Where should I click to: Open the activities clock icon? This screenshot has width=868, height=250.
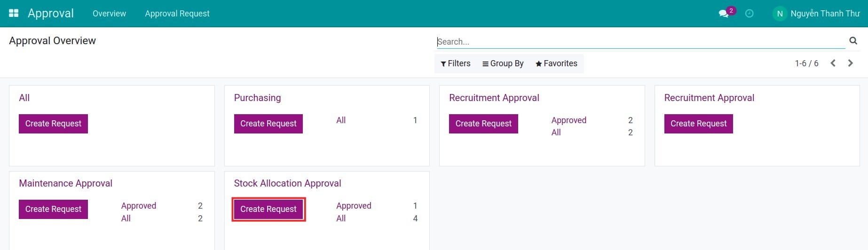pos(750,14)
